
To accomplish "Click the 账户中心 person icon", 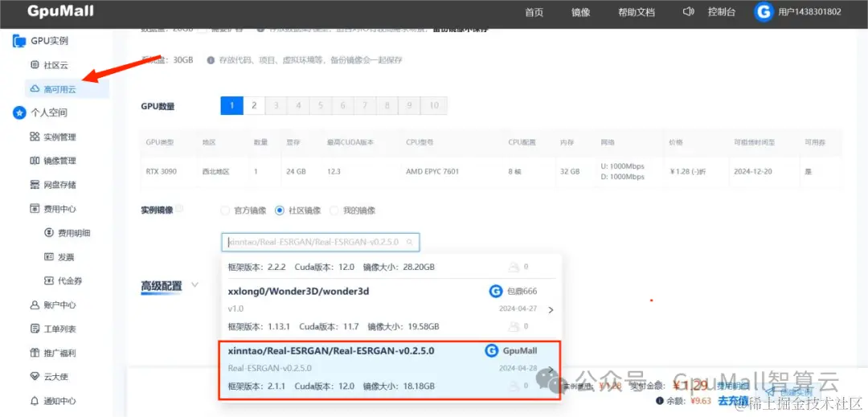I will click(x=35, y=305).
